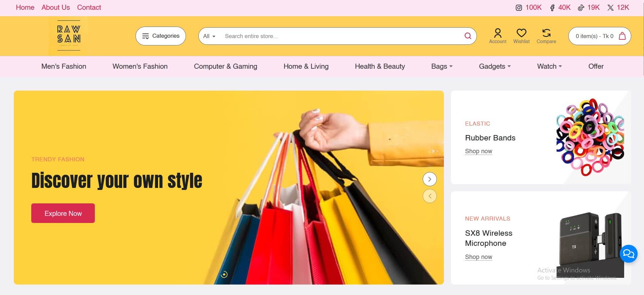Expand the All search category dropdown
The image size is (644, 295).
click(209, 36)
